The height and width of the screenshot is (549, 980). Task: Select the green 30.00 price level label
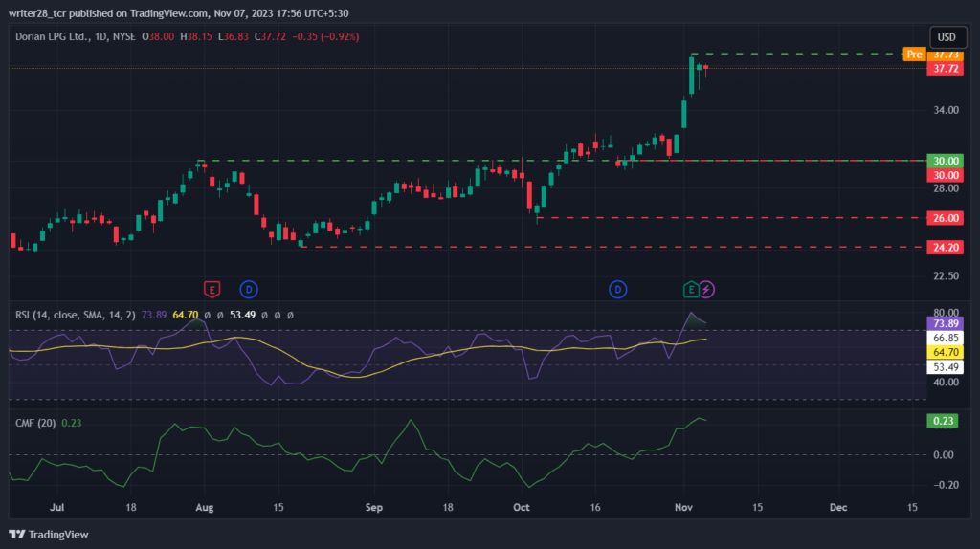(x=945, y=161)
